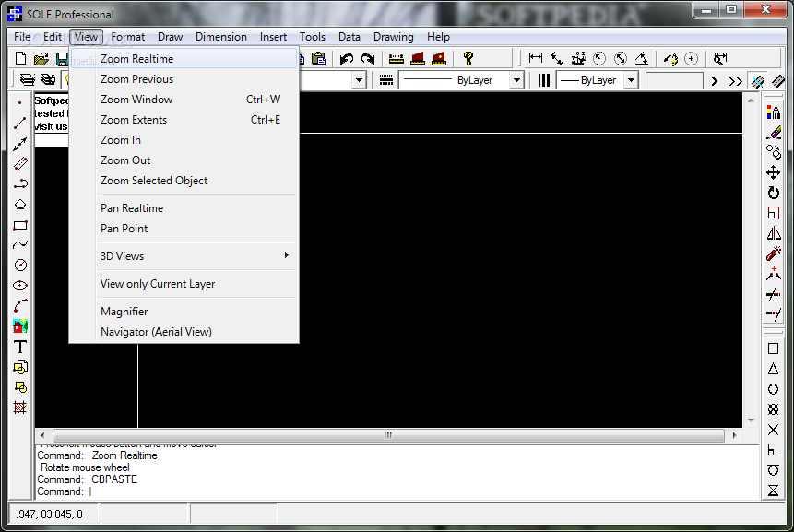Click the lineweight bars icon

pyautogui.click(x=544, y=80)
